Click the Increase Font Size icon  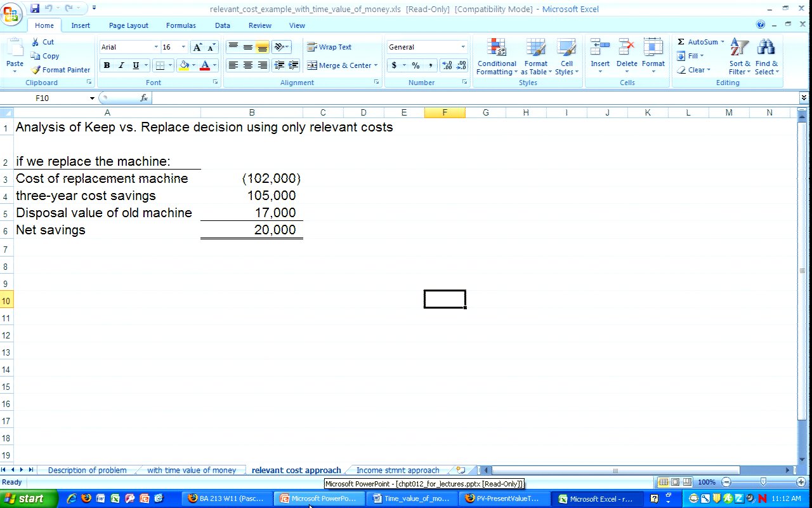[x=197, y=48]
